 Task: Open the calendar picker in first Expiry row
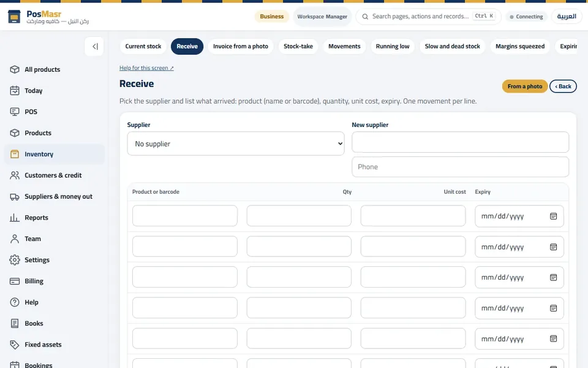click(x=553, y=217)
